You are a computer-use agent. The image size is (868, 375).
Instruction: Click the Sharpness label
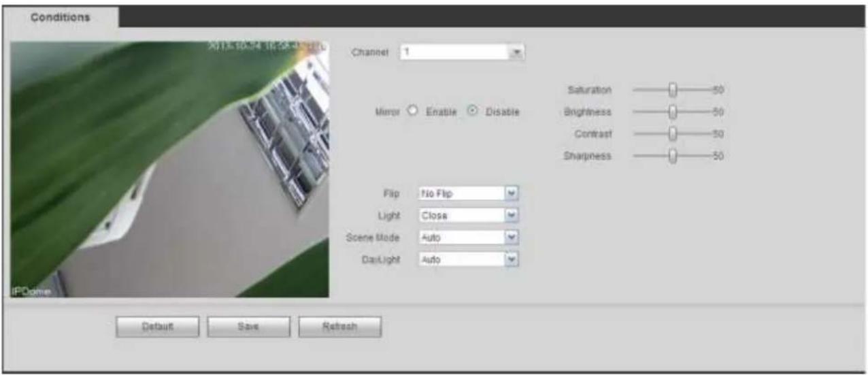pos(588,156)
